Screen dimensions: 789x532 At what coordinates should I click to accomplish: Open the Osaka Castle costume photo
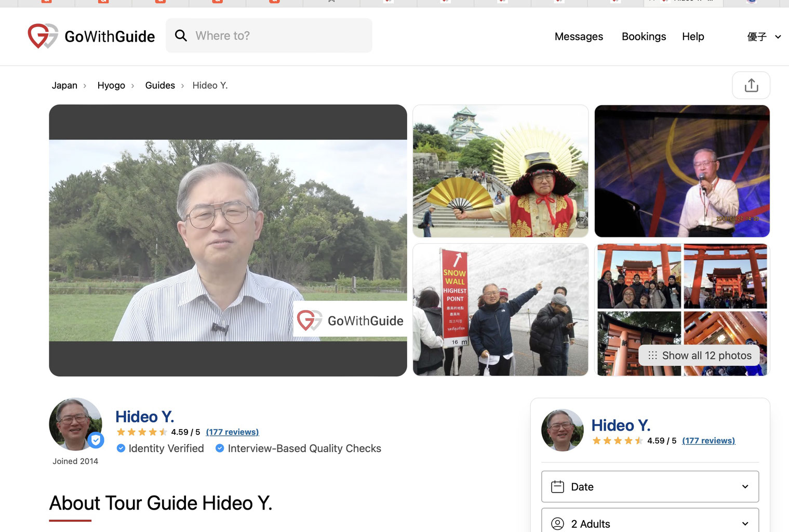(500, 171)
